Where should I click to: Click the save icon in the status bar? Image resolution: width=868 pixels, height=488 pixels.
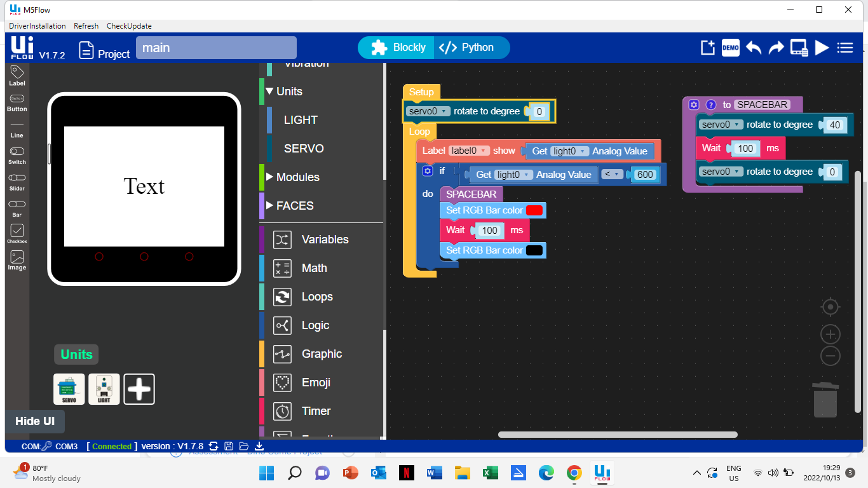coord(229,446)
